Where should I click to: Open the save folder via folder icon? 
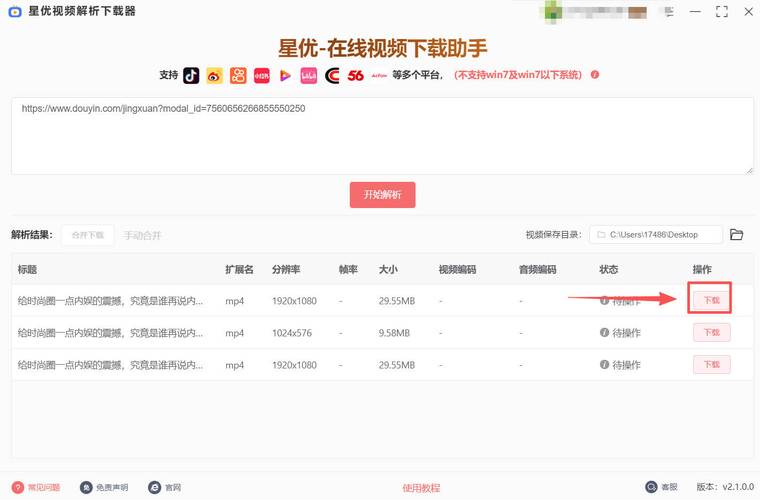click(736, 234)
